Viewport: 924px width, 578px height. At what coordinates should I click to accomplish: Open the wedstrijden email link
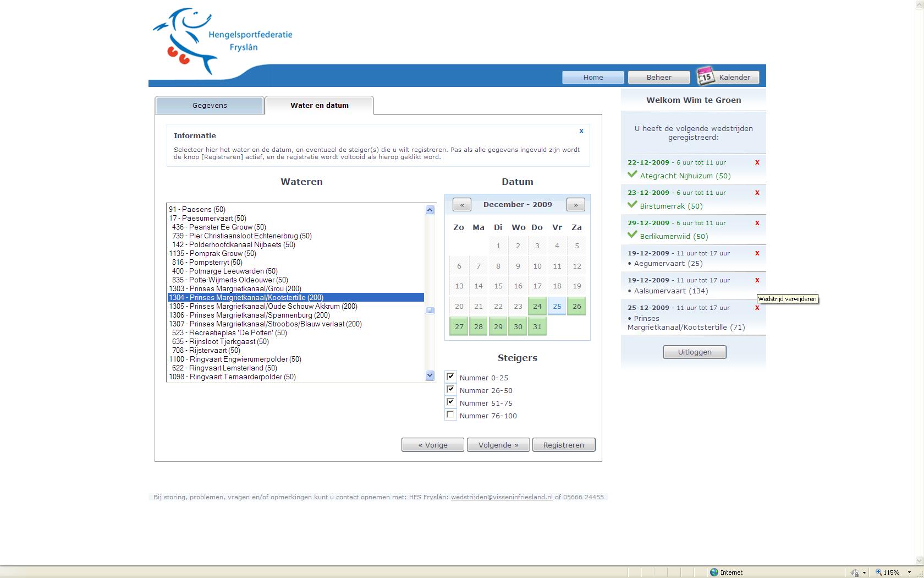point(502,497)
